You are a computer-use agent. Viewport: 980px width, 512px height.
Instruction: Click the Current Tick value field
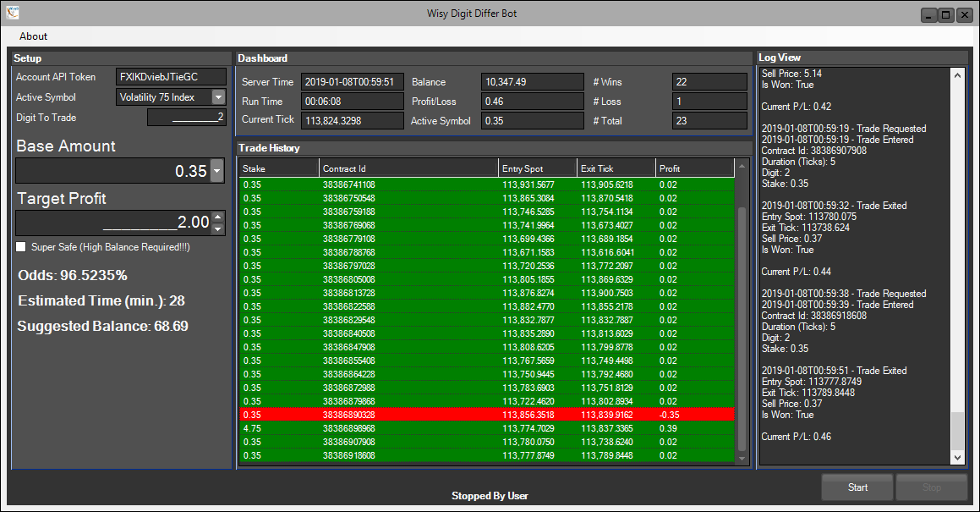tap(352, 121)
